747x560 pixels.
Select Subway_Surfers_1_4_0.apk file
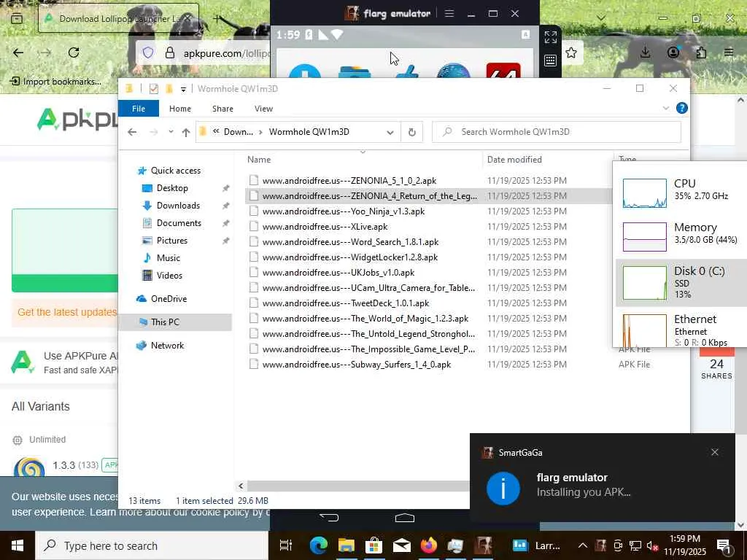(x=356, y=365)
